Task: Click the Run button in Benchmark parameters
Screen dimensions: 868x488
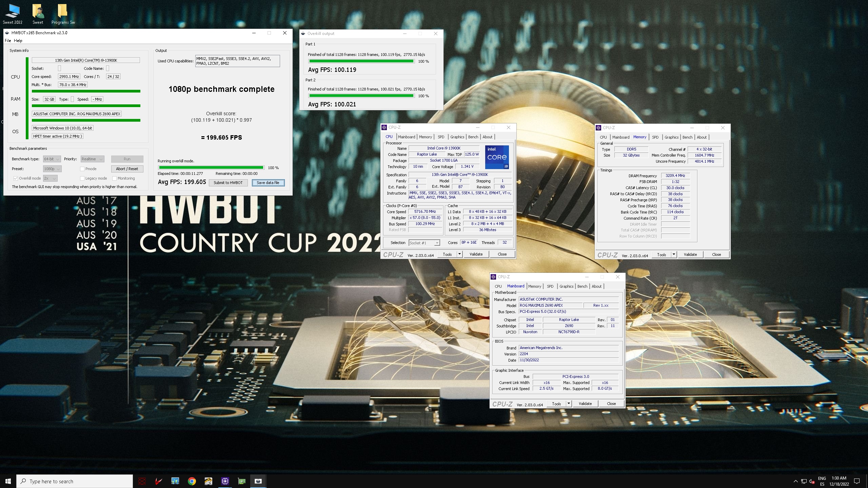Action: [127, 159]
